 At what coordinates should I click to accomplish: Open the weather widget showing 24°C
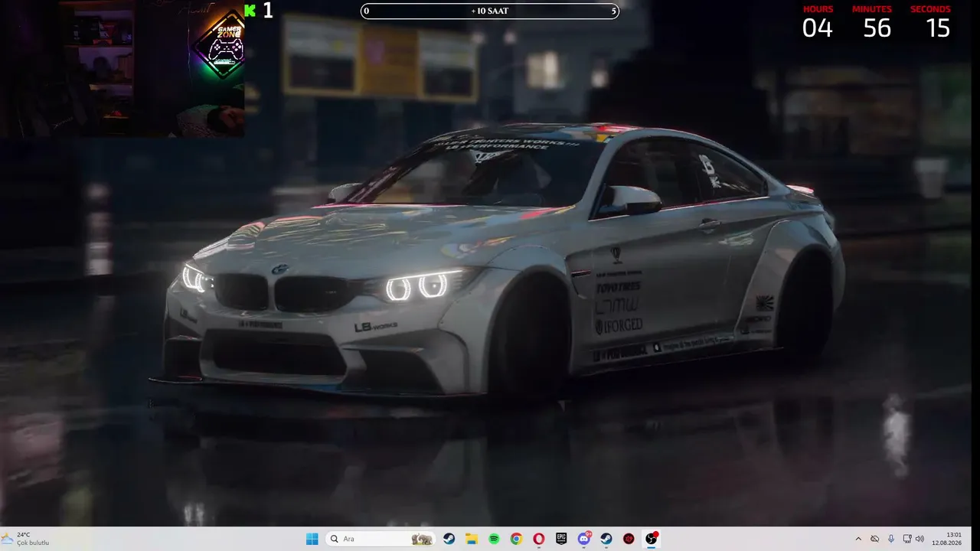(25, 539)
